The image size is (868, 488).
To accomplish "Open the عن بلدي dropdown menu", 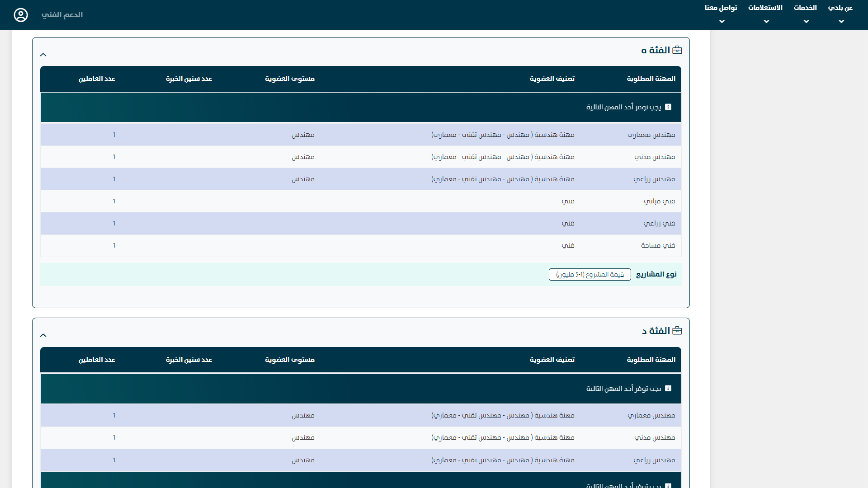I will click(840, 14).
